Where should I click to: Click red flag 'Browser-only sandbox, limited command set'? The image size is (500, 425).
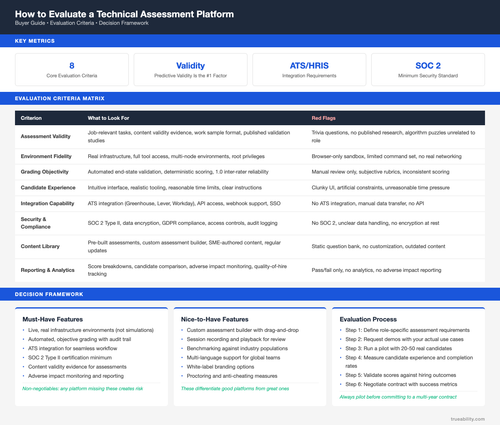387,156
